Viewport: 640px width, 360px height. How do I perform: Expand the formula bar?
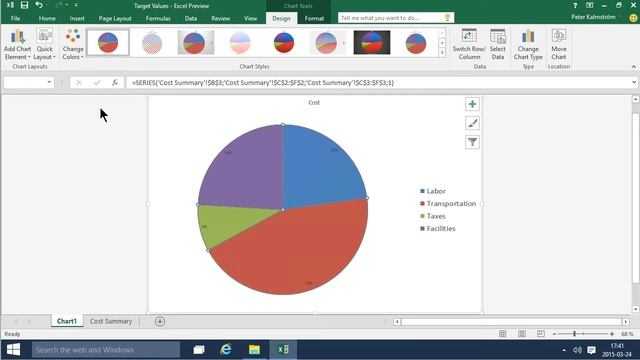pos(633,82)
